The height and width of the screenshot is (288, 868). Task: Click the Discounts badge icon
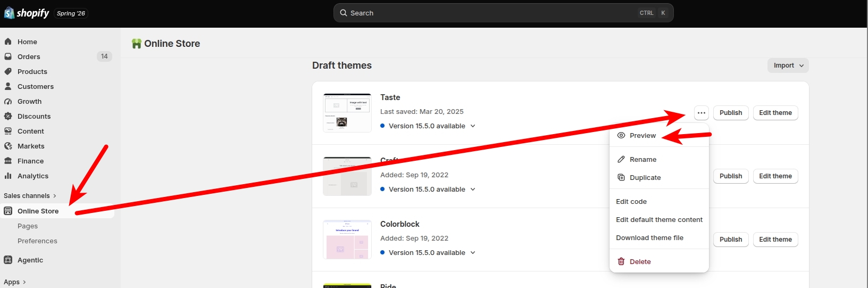point(8,116)
